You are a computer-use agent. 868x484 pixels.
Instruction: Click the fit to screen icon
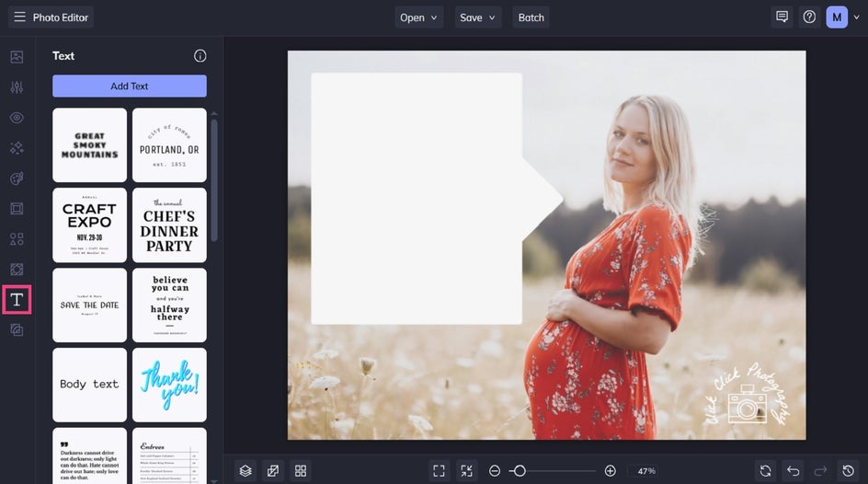pyautogui.click(x=439, y=471)
